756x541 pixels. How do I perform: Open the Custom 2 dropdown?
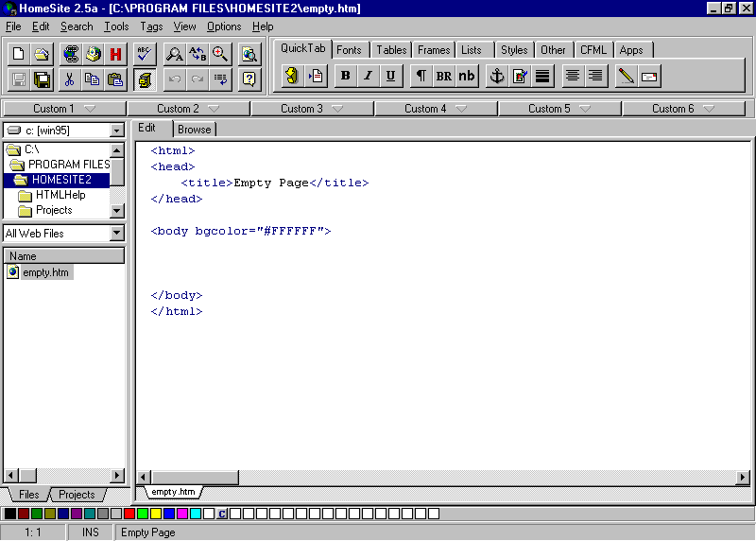[188, 109]
